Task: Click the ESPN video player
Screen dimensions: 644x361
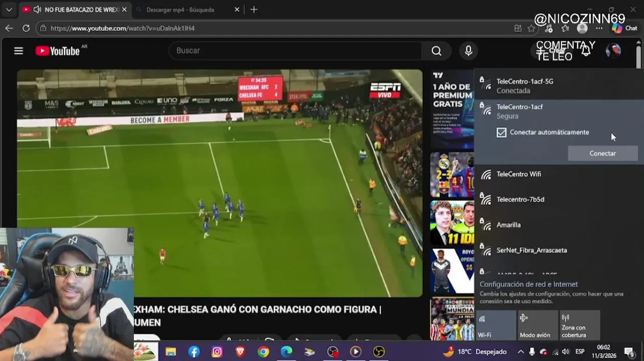Action: click(220, 183)
